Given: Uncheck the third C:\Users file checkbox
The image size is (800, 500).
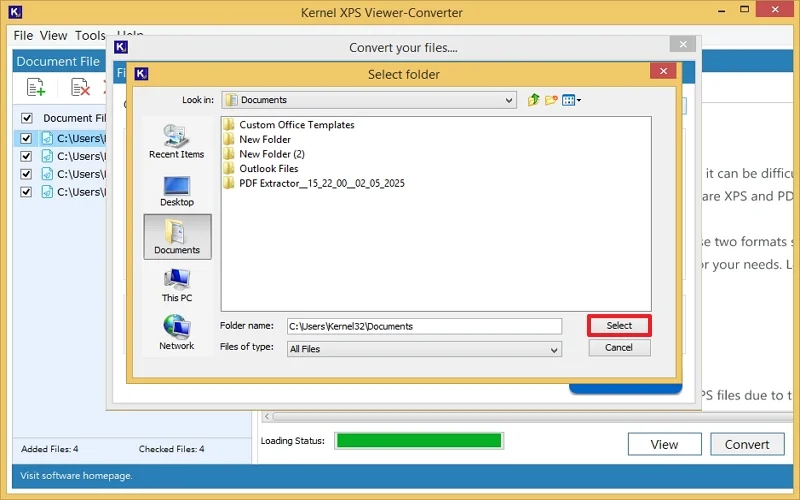Looking at the screenshot, I should pyautogui.click(x=26, y=174).
